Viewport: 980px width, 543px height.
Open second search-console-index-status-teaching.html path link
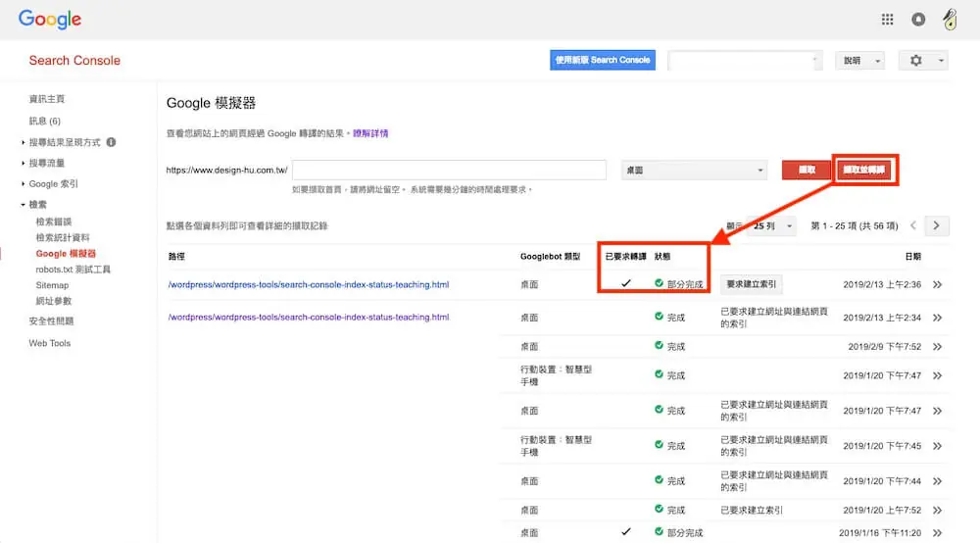(308, 317)
